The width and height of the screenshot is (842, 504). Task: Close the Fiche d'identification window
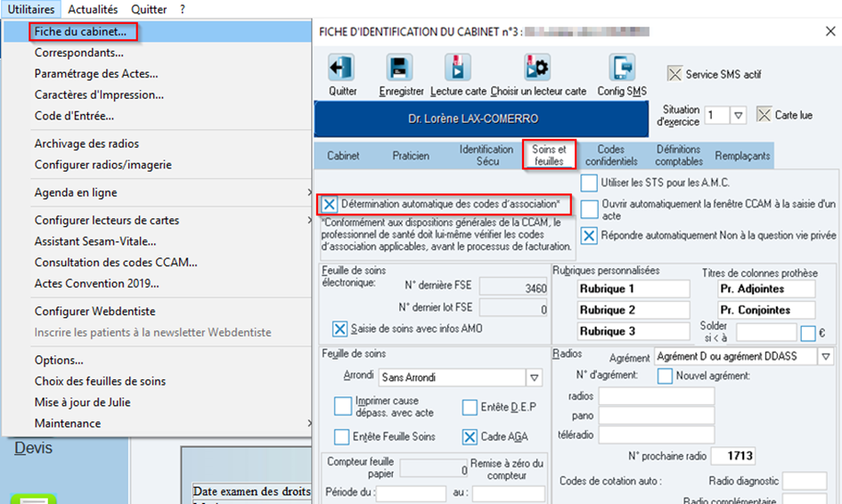click(x=830, y=32)
